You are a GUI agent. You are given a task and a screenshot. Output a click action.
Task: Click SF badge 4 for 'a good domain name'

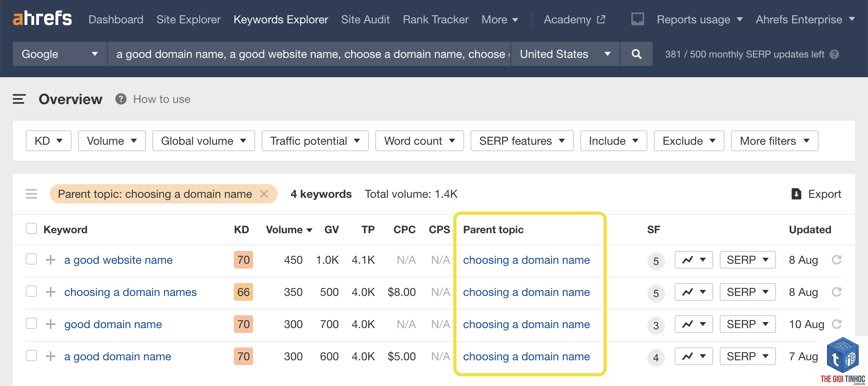(656, 358)
